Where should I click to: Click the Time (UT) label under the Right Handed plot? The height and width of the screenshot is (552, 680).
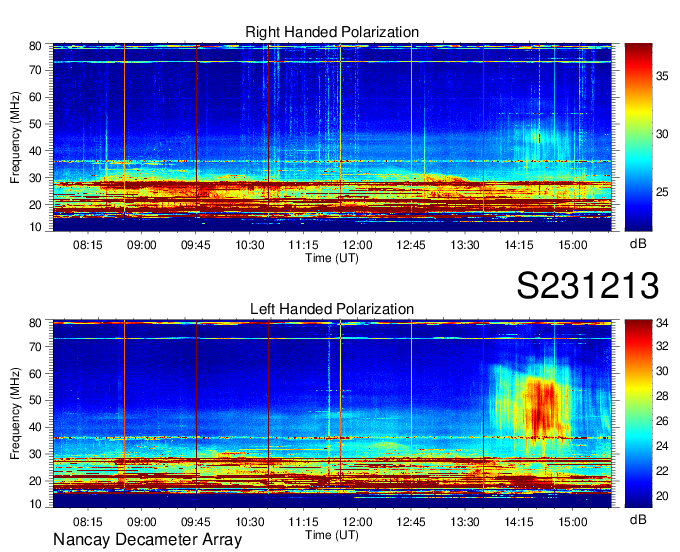tap(332, 258)
